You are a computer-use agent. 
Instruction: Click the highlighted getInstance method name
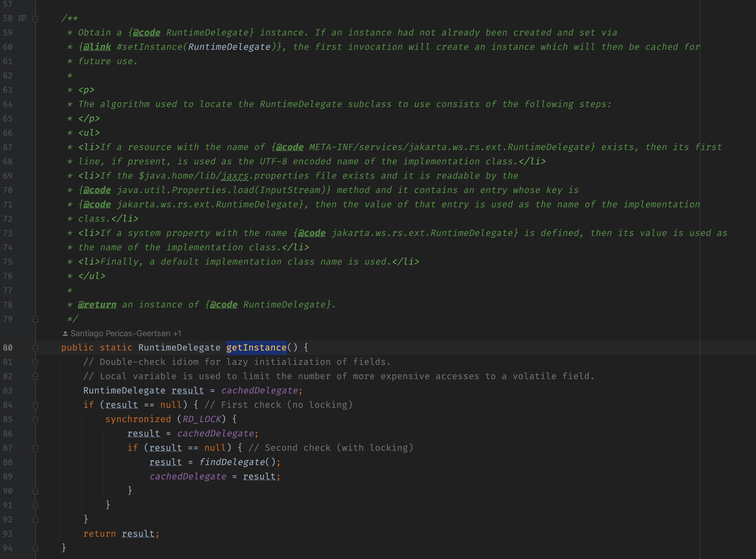tap(256, 348)
